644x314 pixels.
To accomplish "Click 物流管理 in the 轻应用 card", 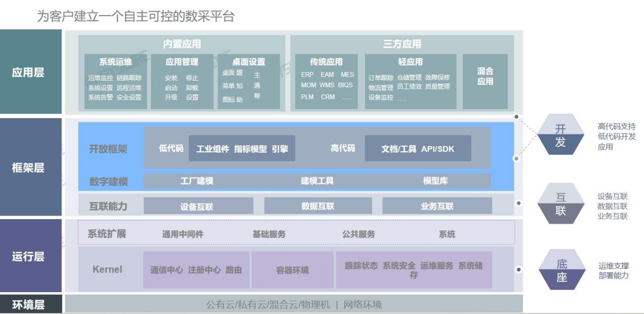I will (x=381, y=87).
